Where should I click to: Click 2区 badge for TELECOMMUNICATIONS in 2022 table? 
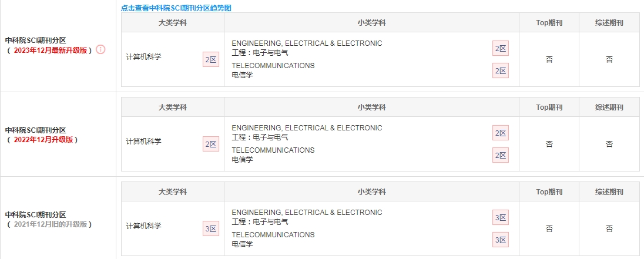[501, 155]
